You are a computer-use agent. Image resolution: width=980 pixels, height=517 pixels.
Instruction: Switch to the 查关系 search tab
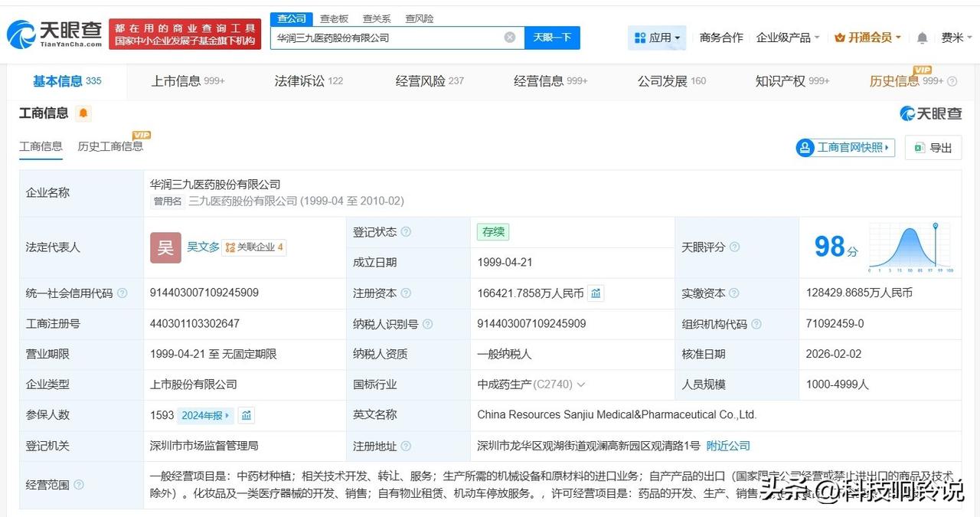377,18
